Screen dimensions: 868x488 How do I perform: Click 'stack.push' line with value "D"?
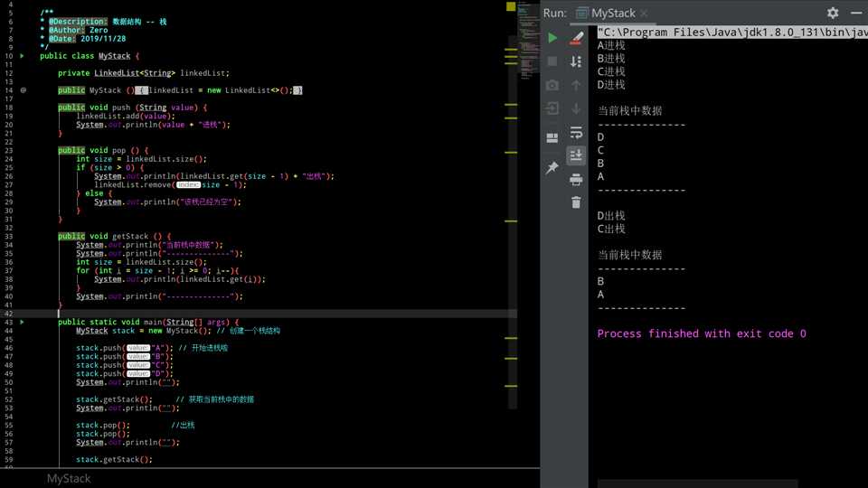(x=124, y=374)
